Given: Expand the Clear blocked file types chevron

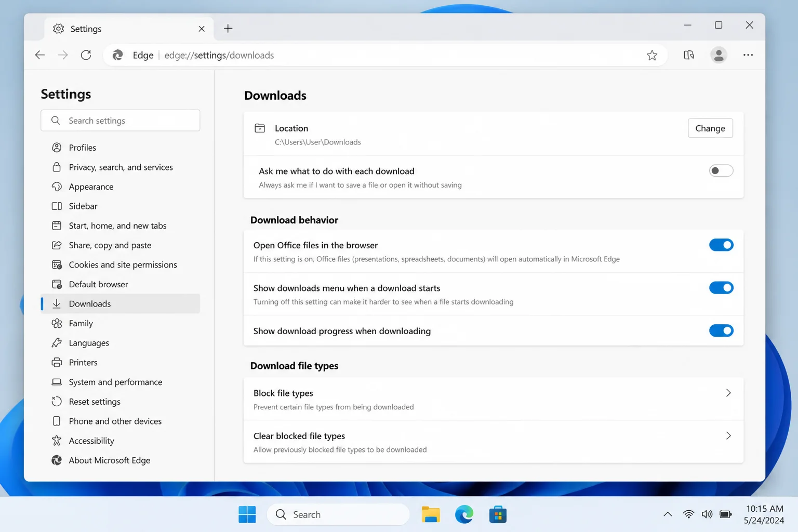Looking at the screenshot, I should [x=728, y=435].
